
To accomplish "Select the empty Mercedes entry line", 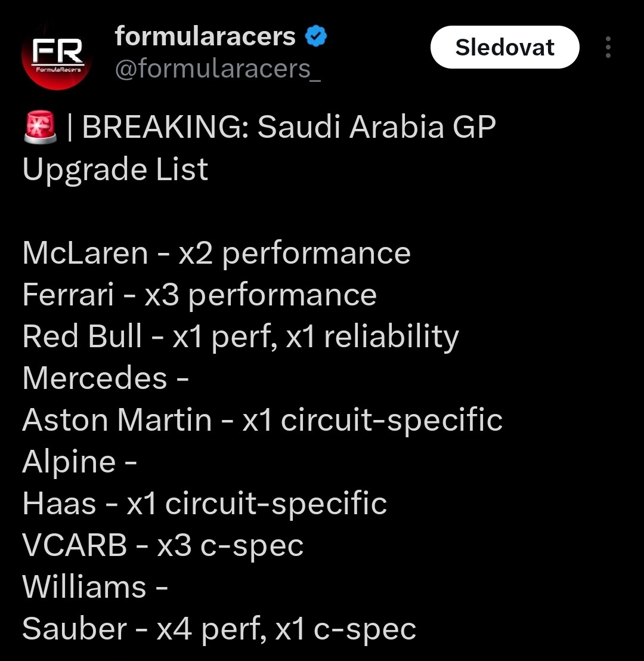I will point(106,378).
